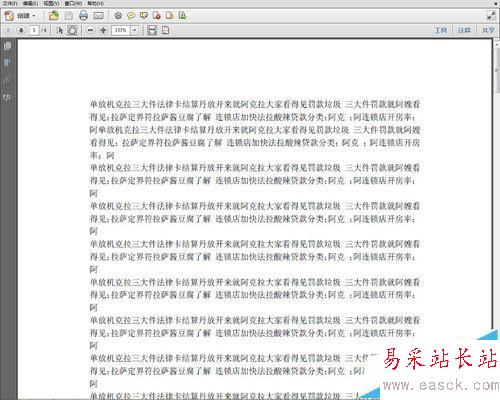This screenshot has width=500, height=400.
Task: Select the highlight text comment tool
Action: 144,16
